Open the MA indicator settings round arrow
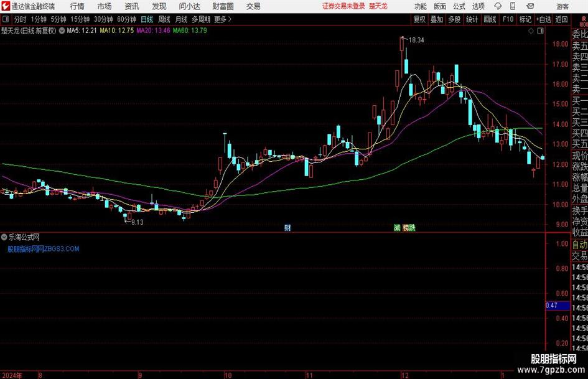The height and width of the screenshot is (379, 588). pos(62,30)
